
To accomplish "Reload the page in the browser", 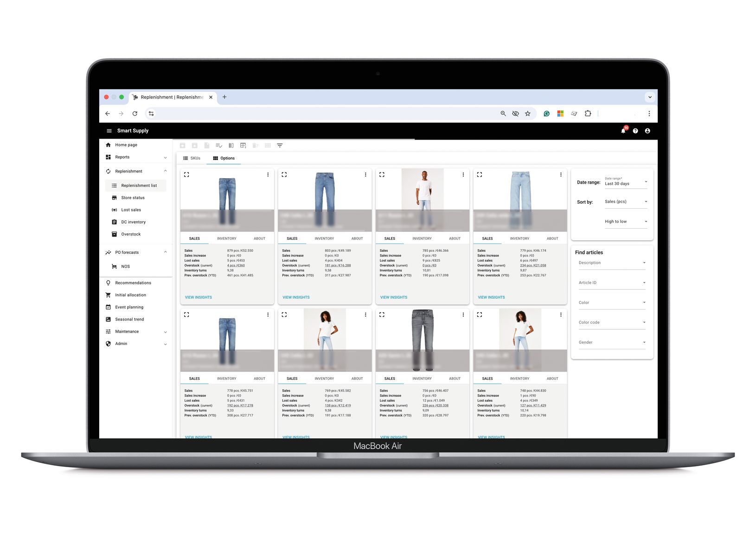I will (135, 114).
